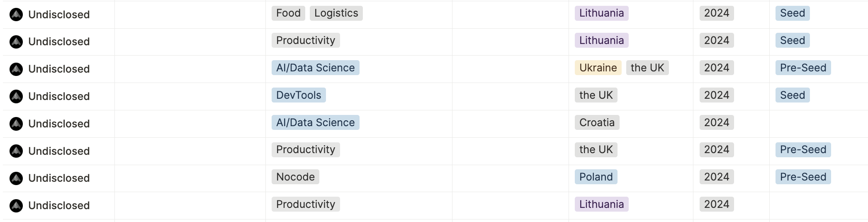Viewport: 868px width, 222px height.
Task: Click the logo icon in the Productivity Lithuania Seed row
Action: tap(16, 41)
